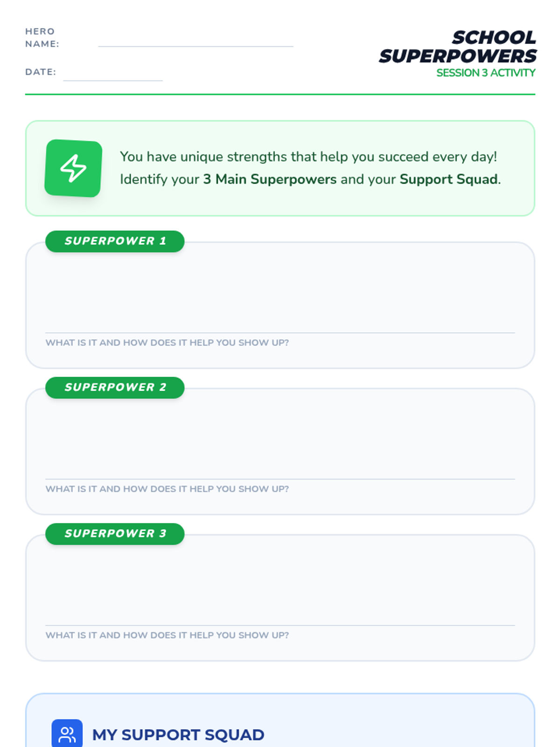Viewport: 560px width, 747px height.
Task: Click the green lightning bolt icon
Action: pos(73,168)
